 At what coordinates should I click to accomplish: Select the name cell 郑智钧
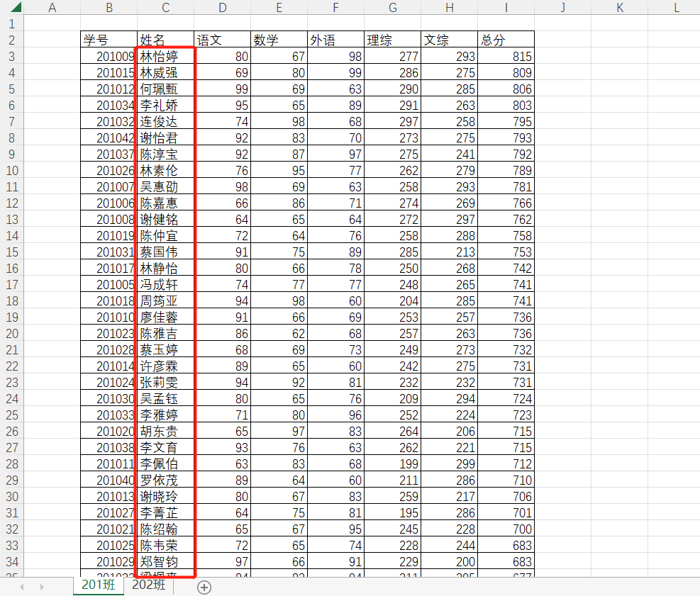coord(166,562)
